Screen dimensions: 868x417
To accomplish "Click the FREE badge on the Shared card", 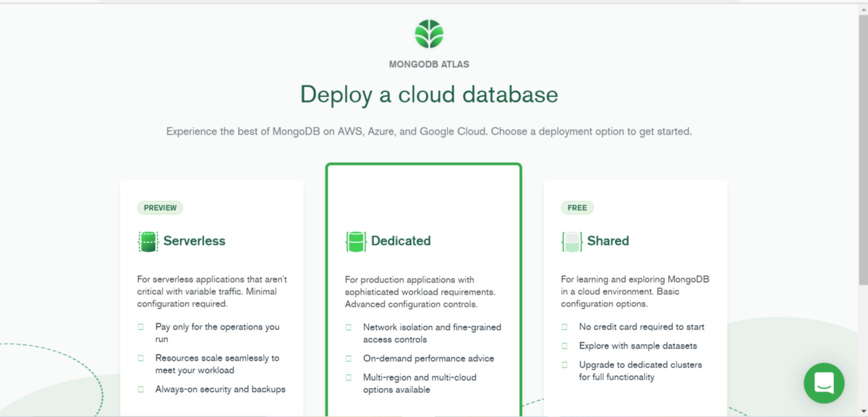I will pyautogui.click(x=576, y=207).
